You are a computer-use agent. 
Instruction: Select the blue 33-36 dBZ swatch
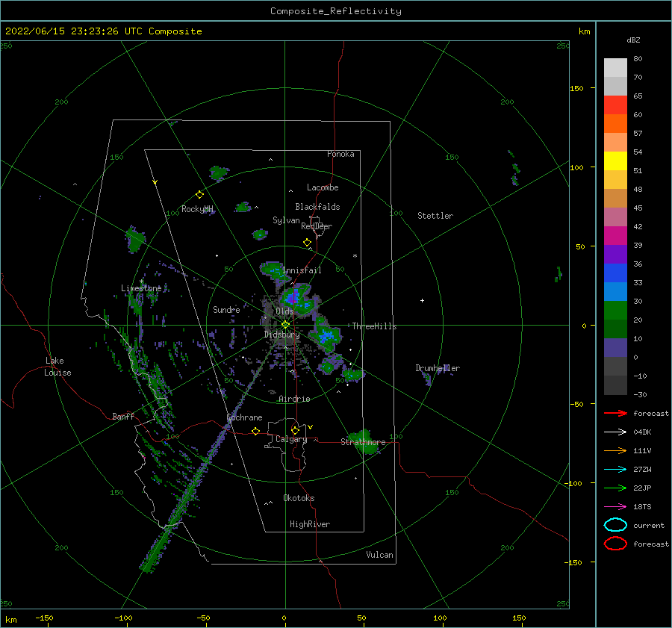[x=615, y=273]
